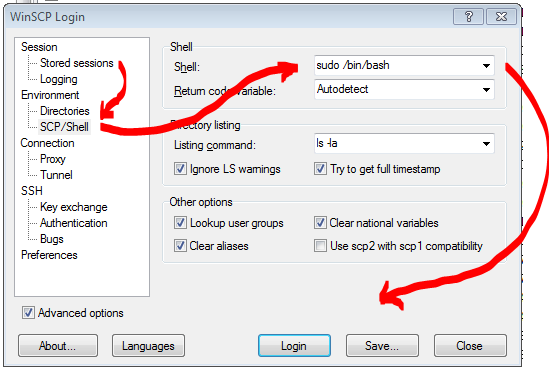Screen dimensions: 549x367
Task: Open Stored sessions tree item
Action: (77, 63)
